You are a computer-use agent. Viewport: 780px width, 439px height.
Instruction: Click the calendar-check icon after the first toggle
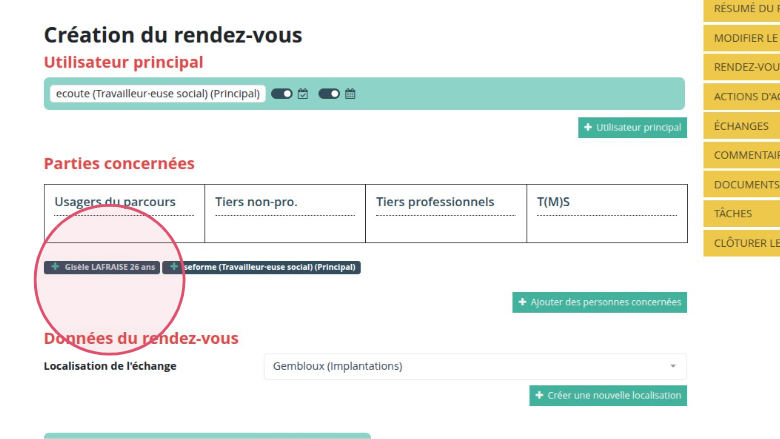[x=303, y=94]
